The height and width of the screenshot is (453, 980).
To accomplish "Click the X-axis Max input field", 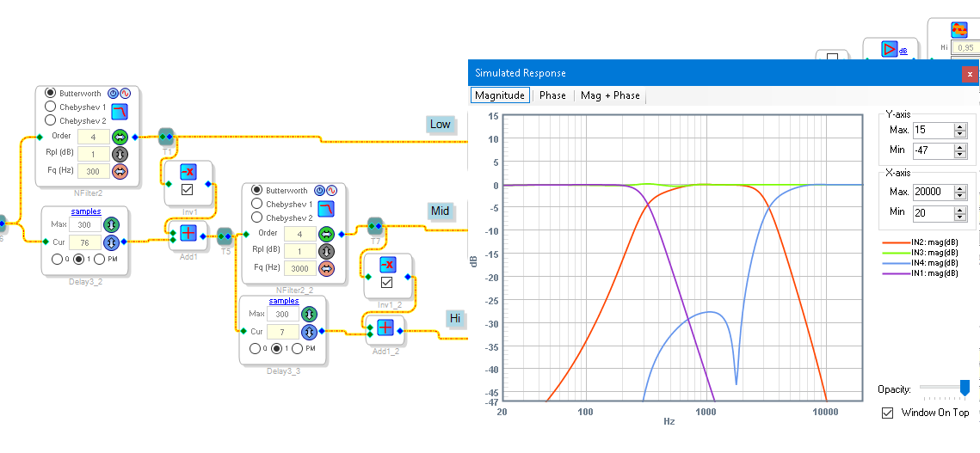I will [934, 191].
